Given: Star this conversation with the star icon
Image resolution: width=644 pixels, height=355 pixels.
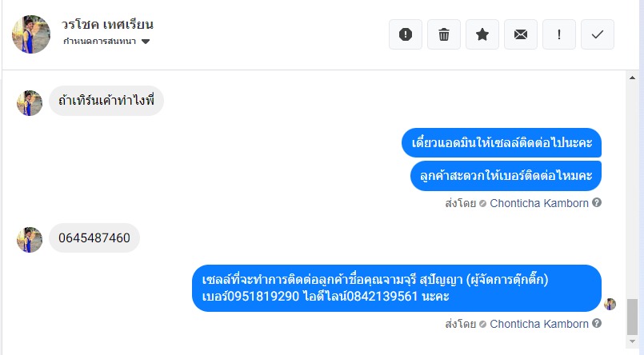Looking at the screenshot, I should tap(482, 34).
